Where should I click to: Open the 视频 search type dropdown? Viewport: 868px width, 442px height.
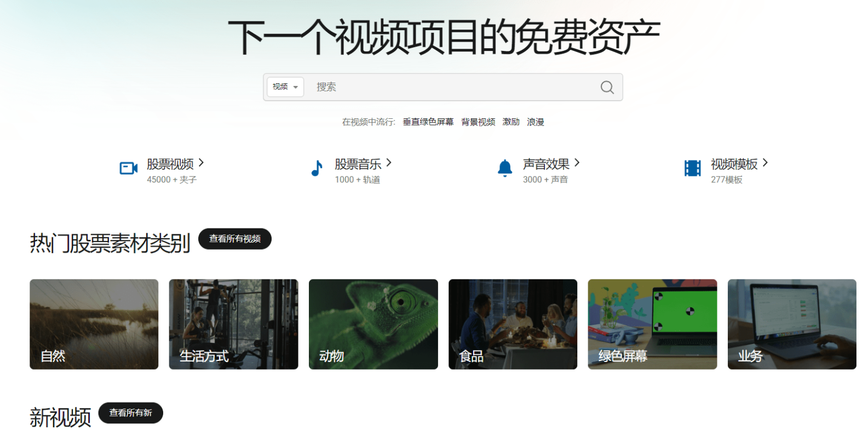[285, 87]
